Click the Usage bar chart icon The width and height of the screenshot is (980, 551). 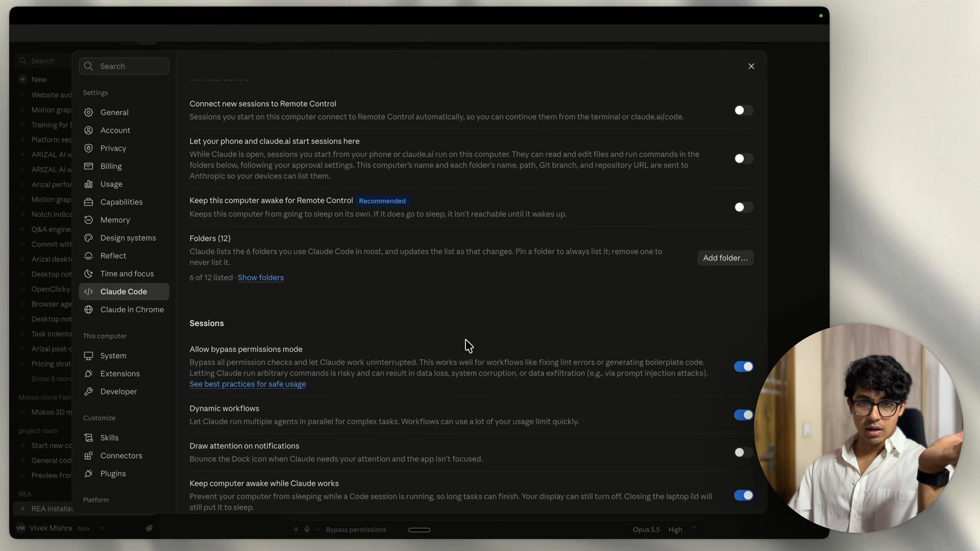click(x=88, y=184)
